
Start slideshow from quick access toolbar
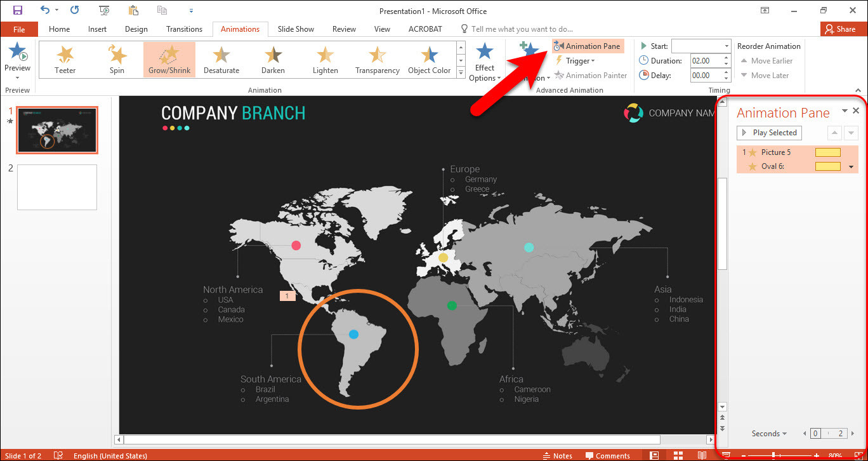[x=103, y=10]
